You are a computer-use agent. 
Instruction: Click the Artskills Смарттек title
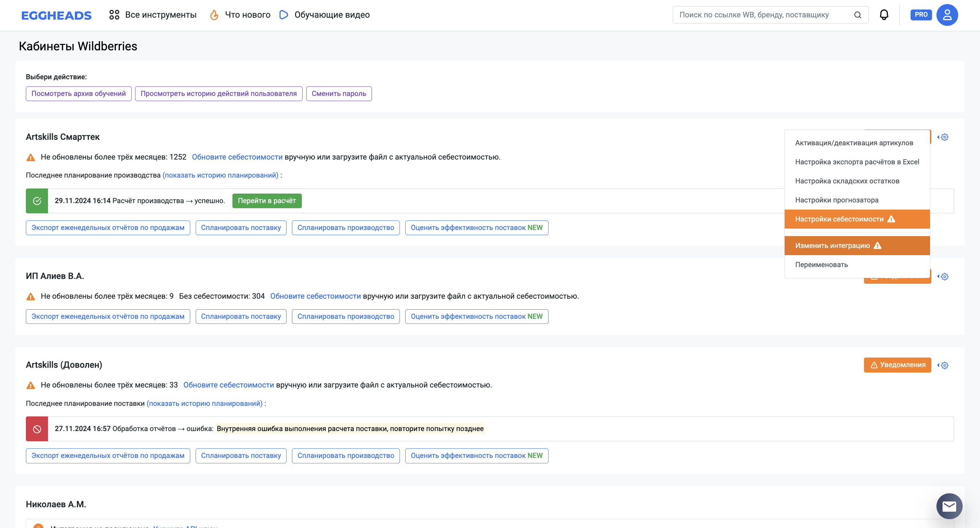pyautogui.click(x=63, y=137)
